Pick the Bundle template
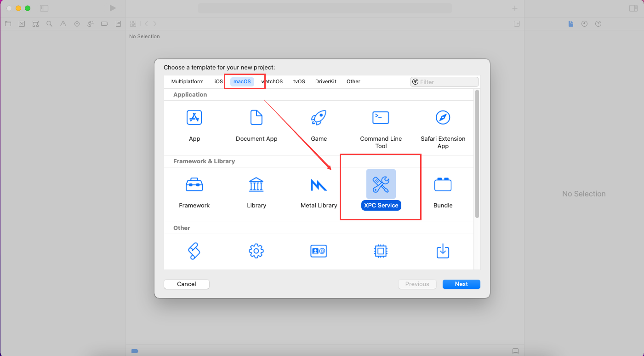644x356 pixels. [x=443, y=185]
